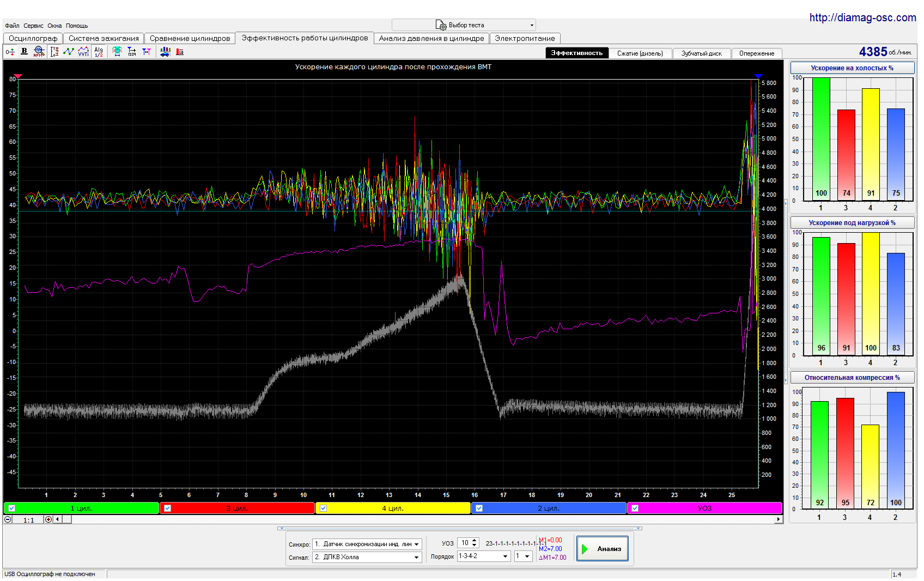Screen dimensions: 924x581
Task: Select the Эффективность sub-tab
Action: click(x=577, y=53)
